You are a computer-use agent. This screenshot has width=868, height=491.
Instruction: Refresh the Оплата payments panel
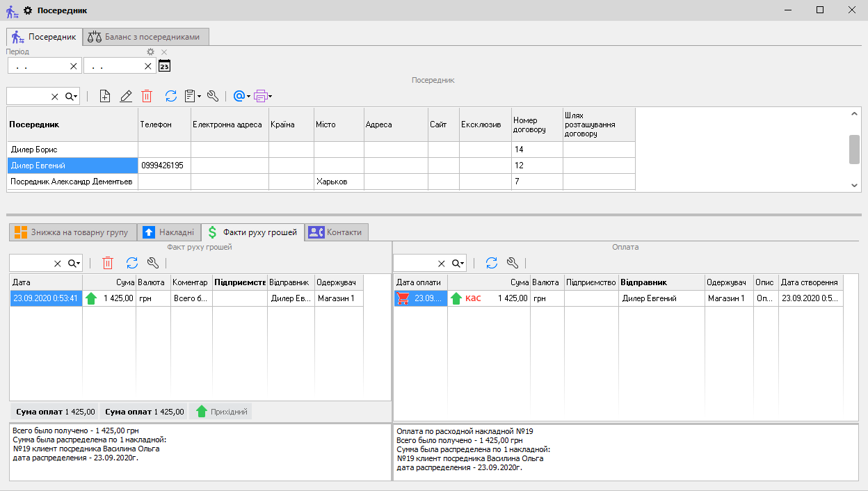point(492,263)
